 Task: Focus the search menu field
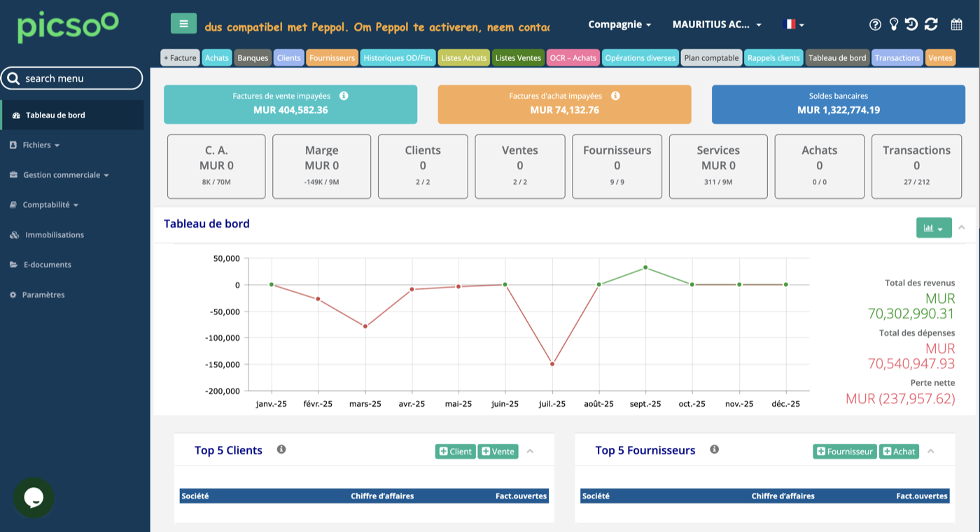point(71,78)
